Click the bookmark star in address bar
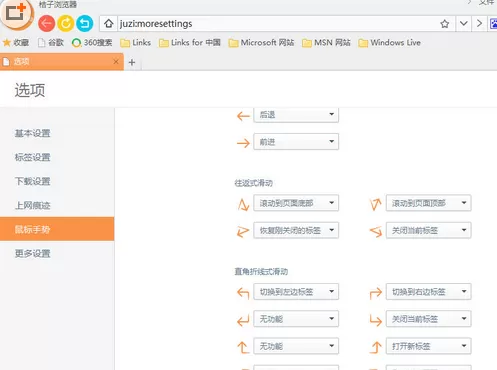Viewport: 497px width, 370px height. [x=445, y=24]
